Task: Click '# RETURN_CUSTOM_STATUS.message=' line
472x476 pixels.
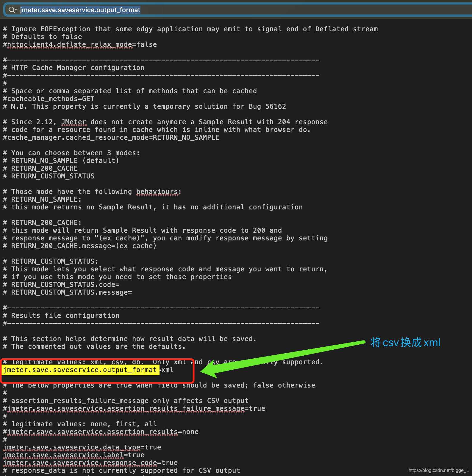Action: (x=67, y=293)
